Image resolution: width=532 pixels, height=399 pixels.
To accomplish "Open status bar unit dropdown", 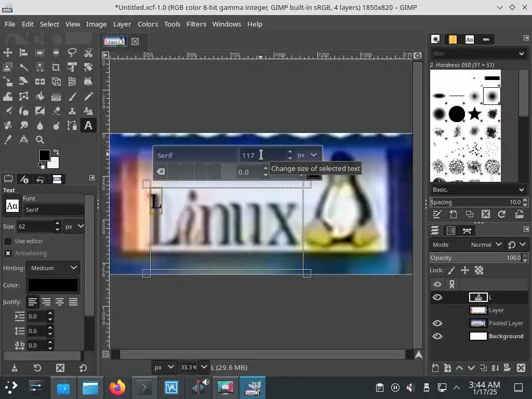I will (164, 367).
